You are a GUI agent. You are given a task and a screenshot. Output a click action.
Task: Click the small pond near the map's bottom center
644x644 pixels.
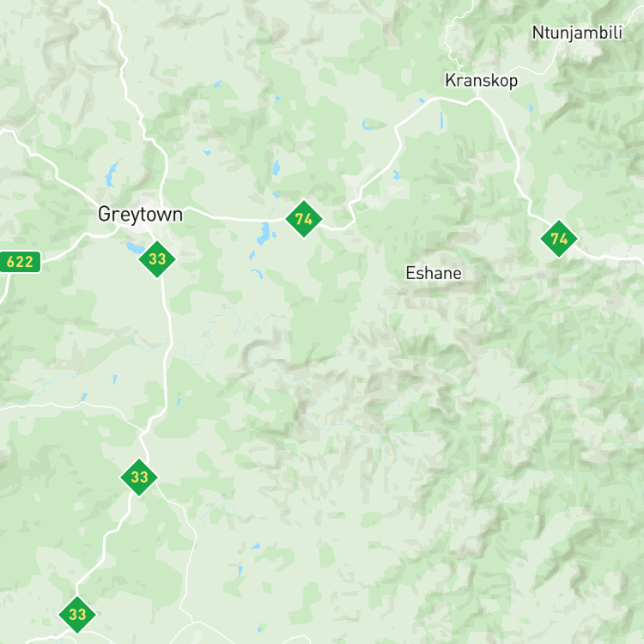pos(240,571)
